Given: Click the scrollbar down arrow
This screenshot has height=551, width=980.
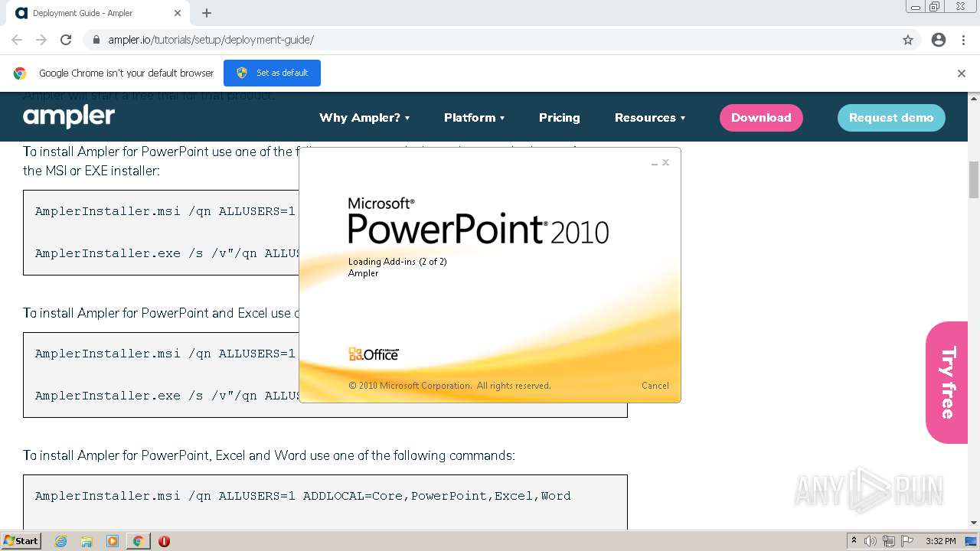Looking at the screenshot, I should [x=974, y=523].
